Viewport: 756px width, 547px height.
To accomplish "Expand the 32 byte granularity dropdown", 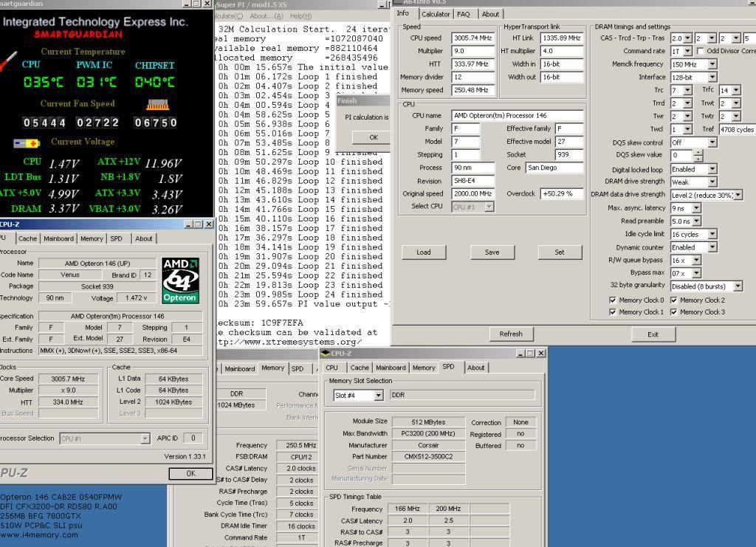I will point(738,286).
